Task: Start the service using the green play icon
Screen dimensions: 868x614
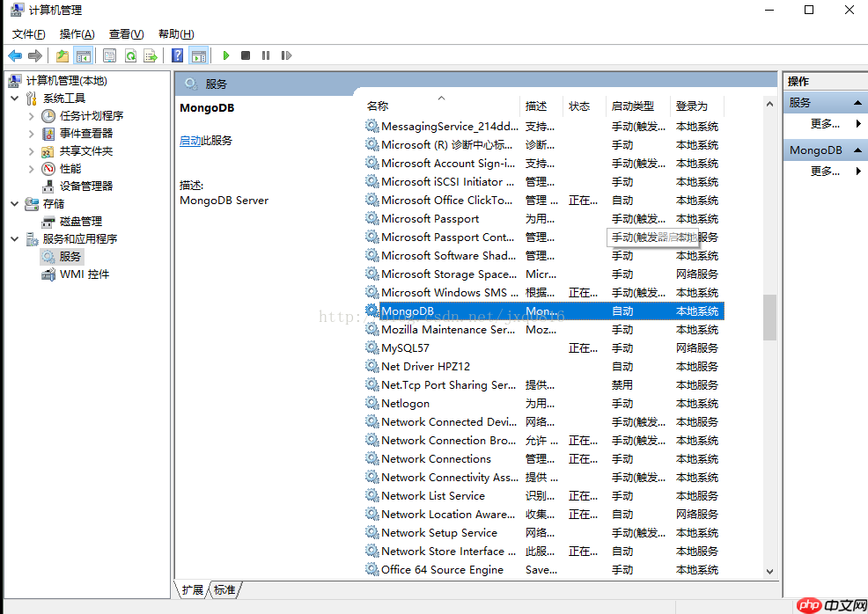Action: 226,55
